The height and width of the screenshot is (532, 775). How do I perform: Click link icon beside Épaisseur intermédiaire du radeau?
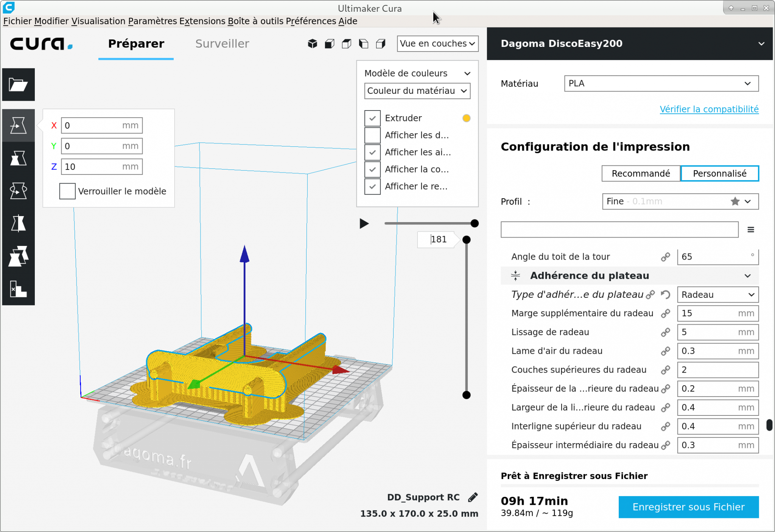[665, 445]
